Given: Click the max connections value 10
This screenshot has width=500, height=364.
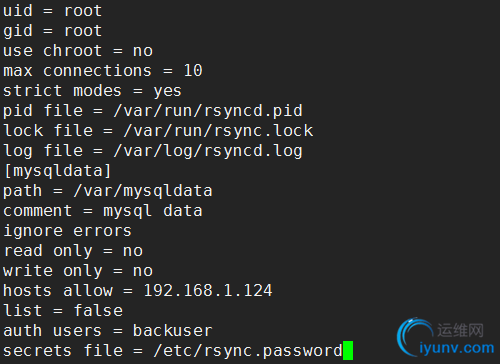Looking at the screenshot, I should pos(193,71).
